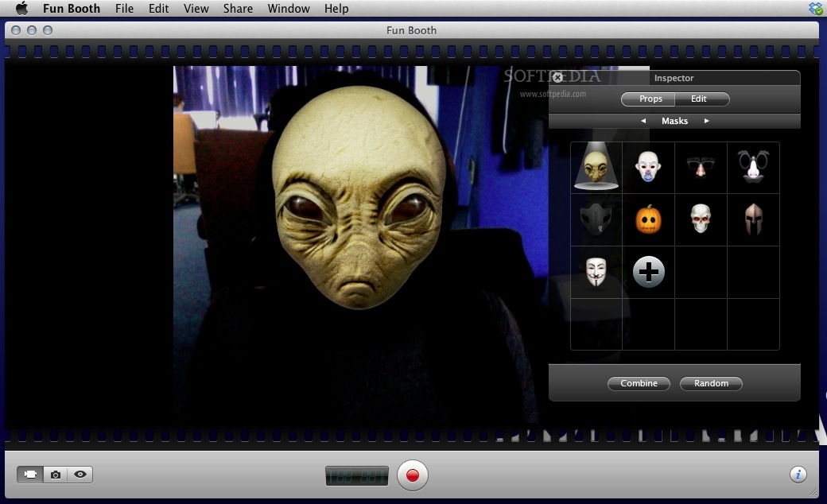Start recording with the red button
This screenshot has height=504, width=827.
[x=413, y=475]
